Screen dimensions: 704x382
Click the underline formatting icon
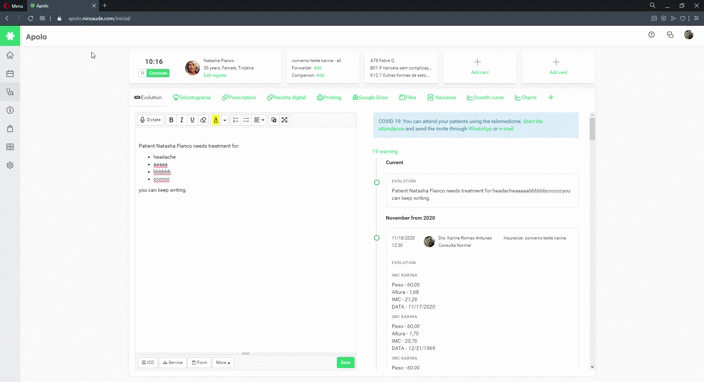[192, 120]
